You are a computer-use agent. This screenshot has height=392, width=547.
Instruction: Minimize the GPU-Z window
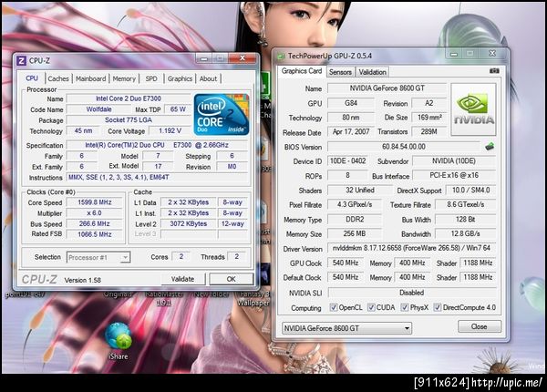point(454,54)
